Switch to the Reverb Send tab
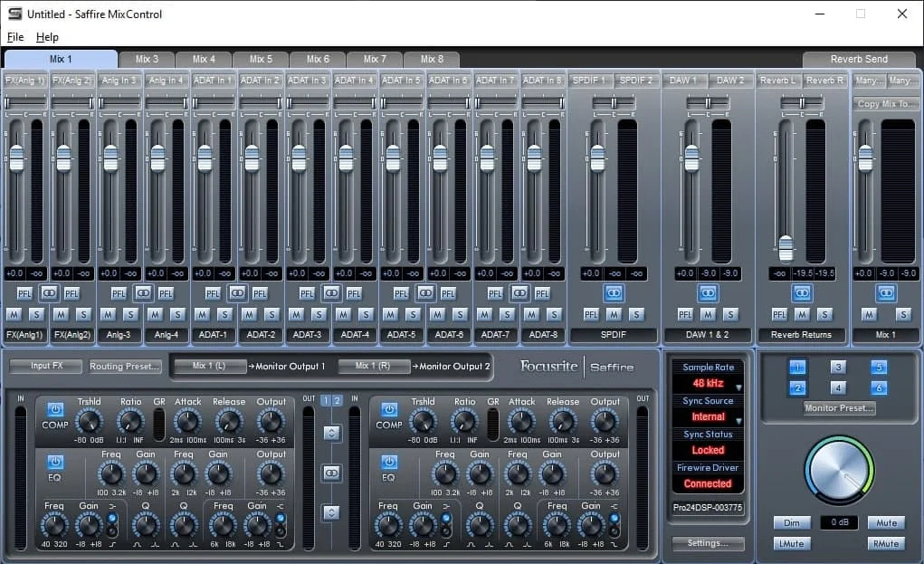The height and width of the screenshot is (564, 924). [x=858, y=59]
